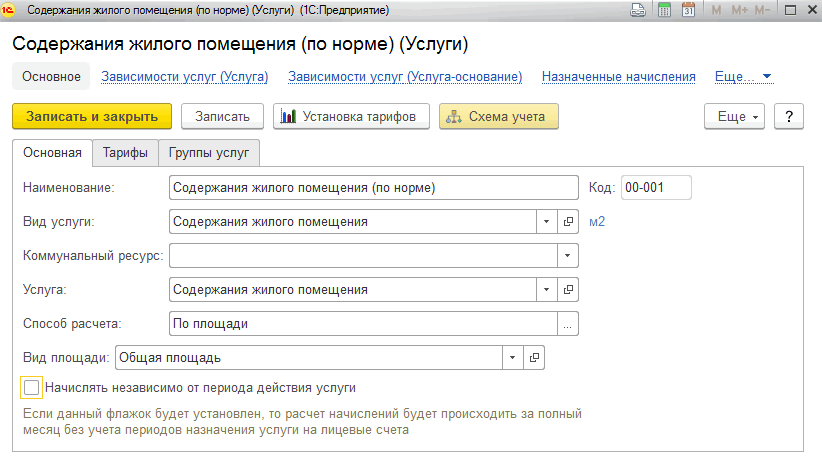Click the M- memory subtract button
The image size is (822, 460).
click(763, 10)
